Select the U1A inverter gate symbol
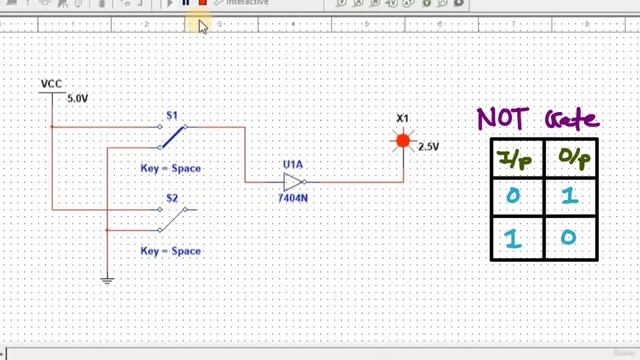This screenshot has width=640, height=360. click(294, 182)
